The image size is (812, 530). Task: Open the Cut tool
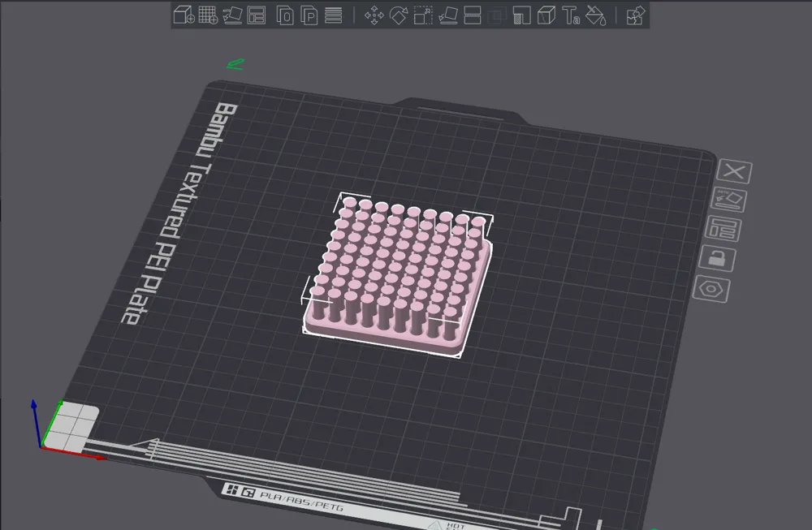(472, 16)
